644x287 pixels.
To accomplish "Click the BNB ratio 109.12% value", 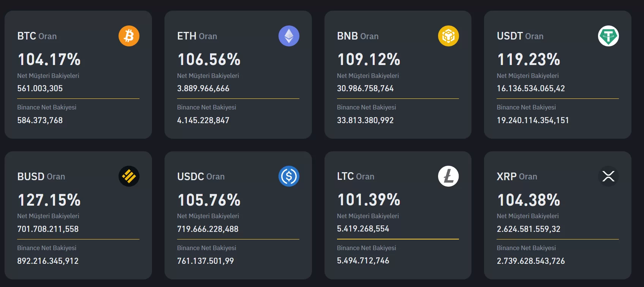I will (369, 59).
